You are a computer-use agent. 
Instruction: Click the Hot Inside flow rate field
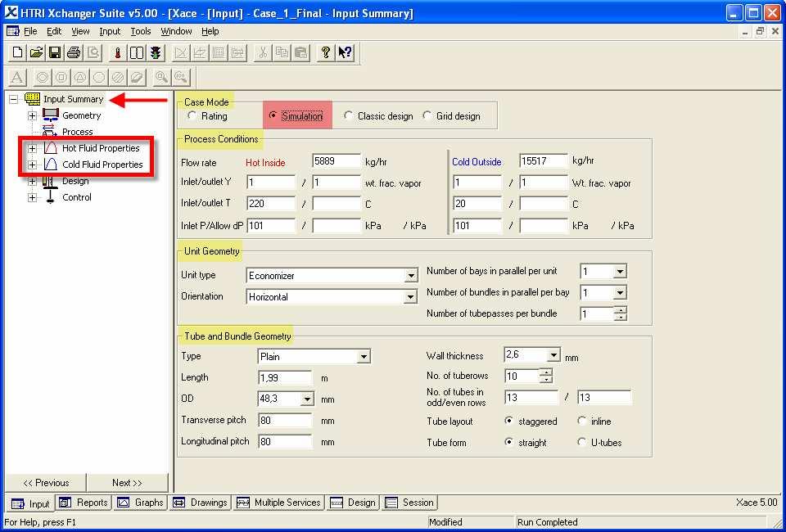coord(337,160)
